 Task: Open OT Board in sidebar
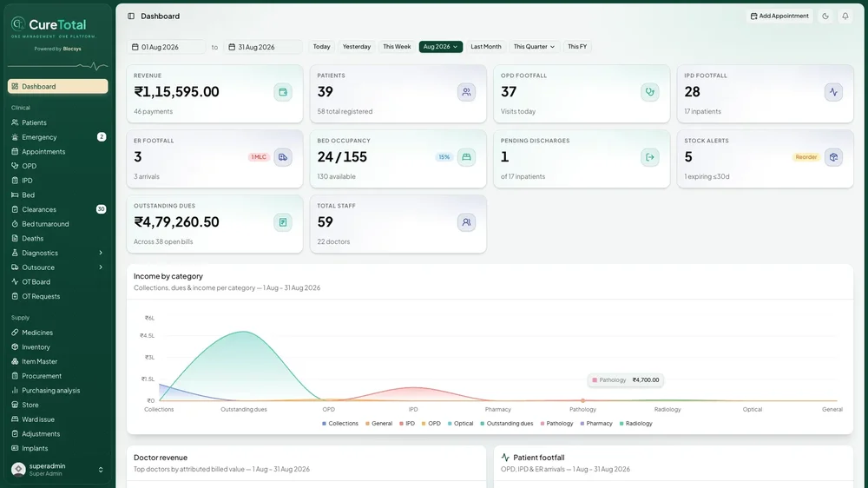pyautogui.click(x=57, y=281)
